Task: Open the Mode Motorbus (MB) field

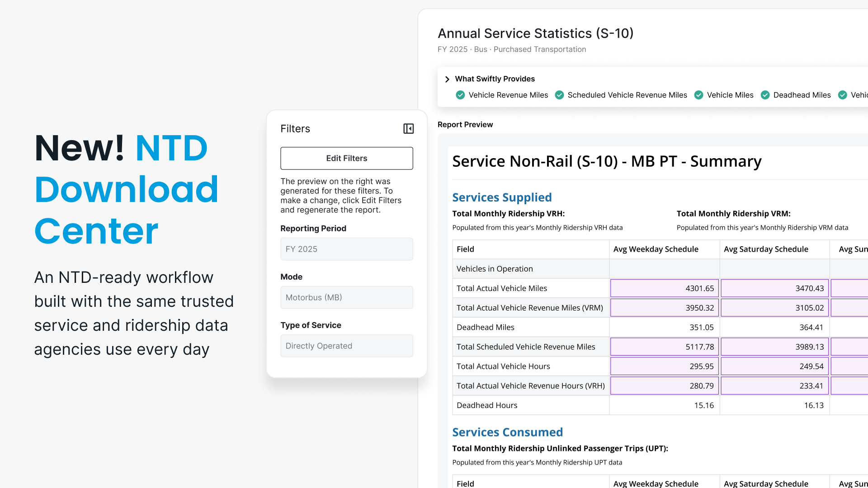Action: [347, 297]
